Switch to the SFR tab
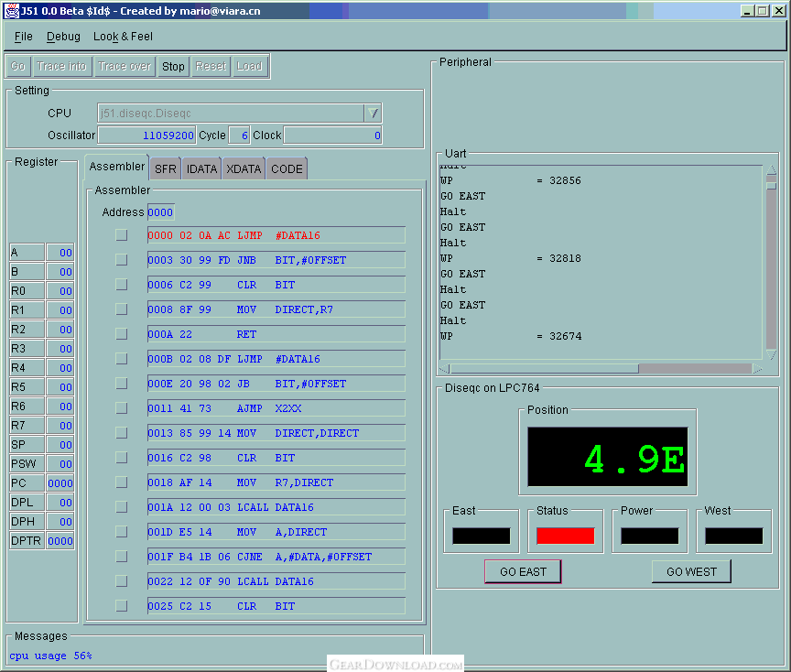791x672 pixels. (166, 169)
